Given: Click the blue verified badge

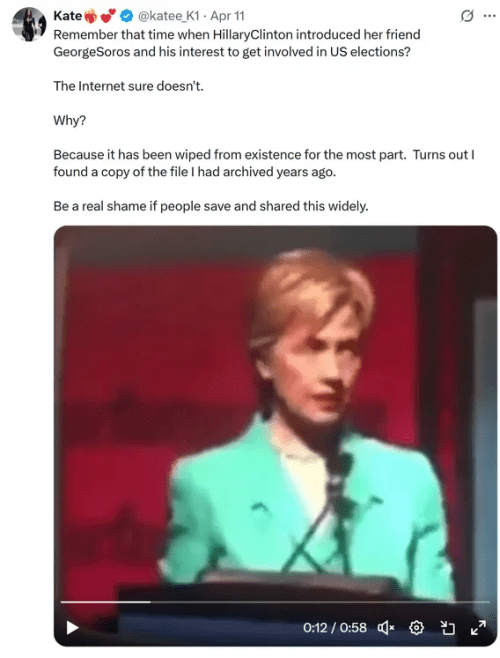Looking at the screenshot, I should click(126, 16).
